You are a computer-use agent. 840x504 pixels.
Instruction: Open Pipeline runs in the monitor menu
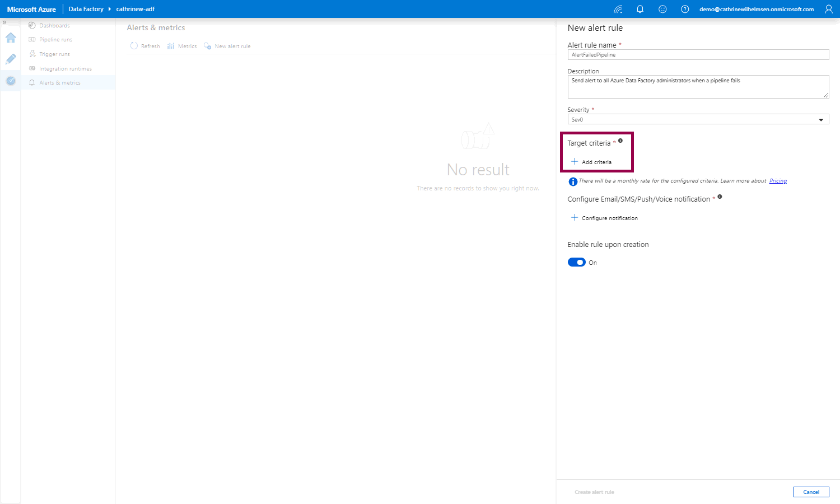55,40
